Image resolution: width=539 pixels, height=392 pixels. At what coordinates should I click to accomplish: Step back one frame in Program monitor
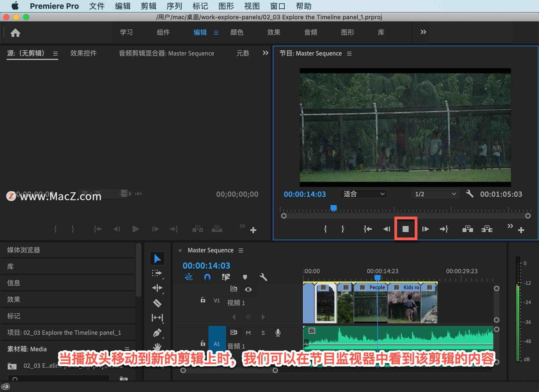tap(387, 229)
